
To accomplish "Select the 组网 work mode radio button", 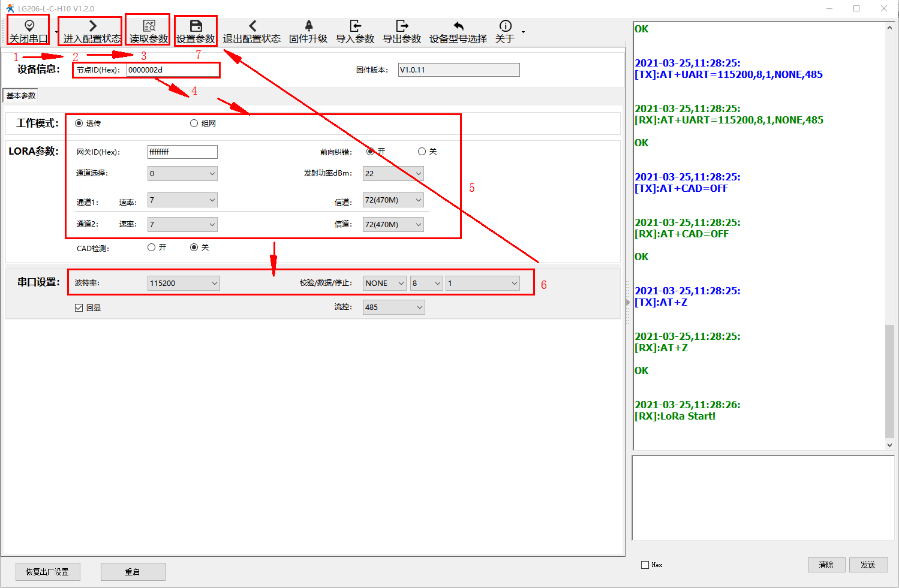I will (194, 123).
